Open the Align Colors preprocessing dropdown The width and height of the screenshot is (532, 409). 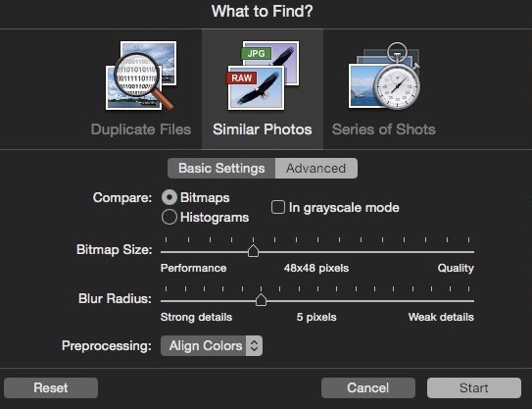(x=212, y=346)
